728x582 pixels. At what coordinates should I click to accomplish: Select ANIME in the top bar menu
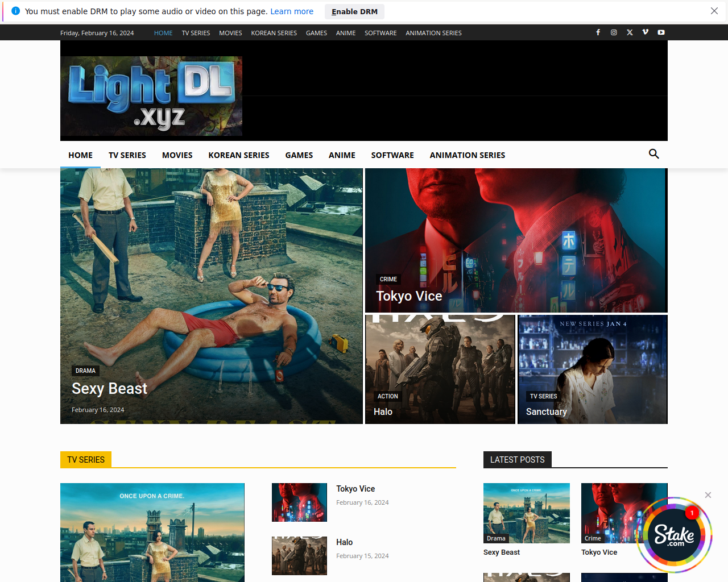346,33
